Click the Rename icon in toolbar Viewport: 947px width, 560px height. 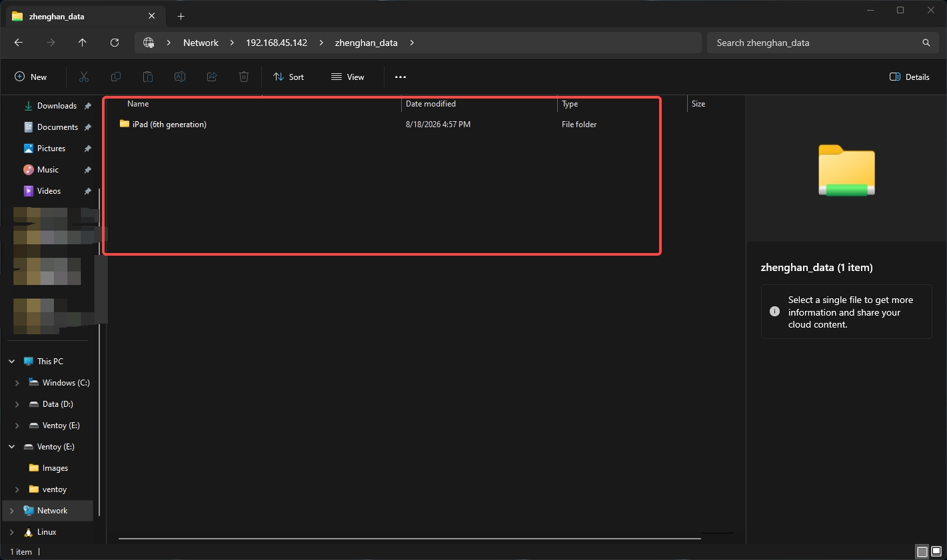click(180, 77)
